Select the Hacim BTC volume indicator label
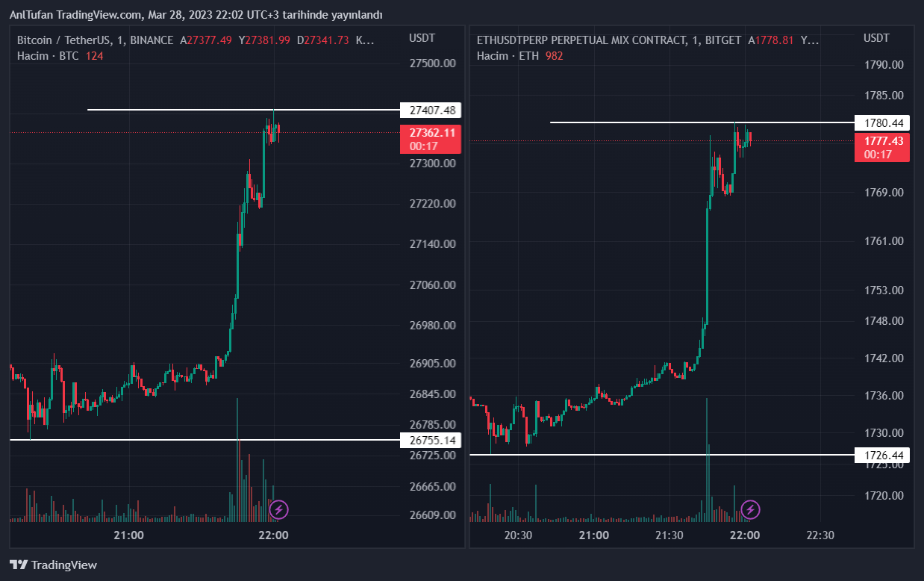Viewport: 924px width, 581px height. [x=48, y=56]
